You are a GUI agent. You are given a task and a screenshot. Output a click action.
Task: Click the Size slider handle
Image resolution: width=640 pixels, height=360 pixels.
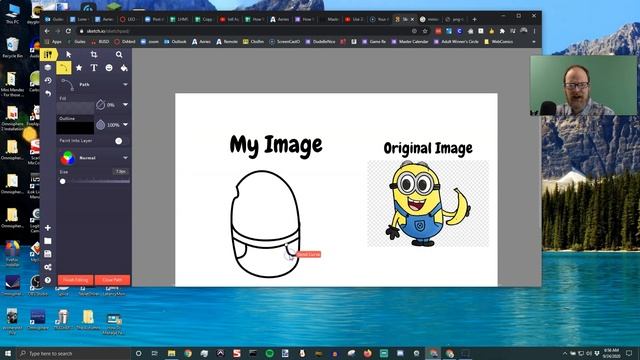[62, 181]
